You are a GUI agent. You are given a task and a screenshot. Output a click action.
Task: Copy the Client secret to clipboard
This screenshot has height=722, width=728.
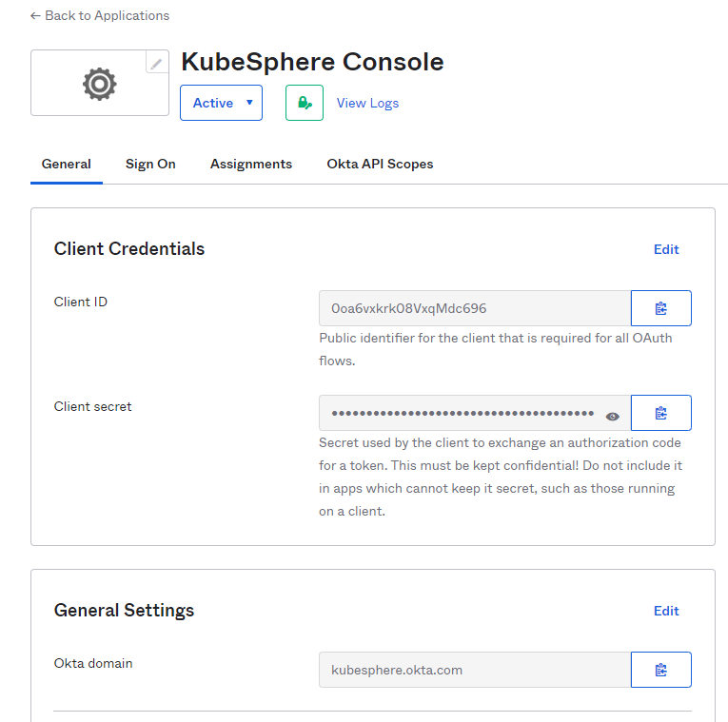pyautogui.click(x=660, y=413)
